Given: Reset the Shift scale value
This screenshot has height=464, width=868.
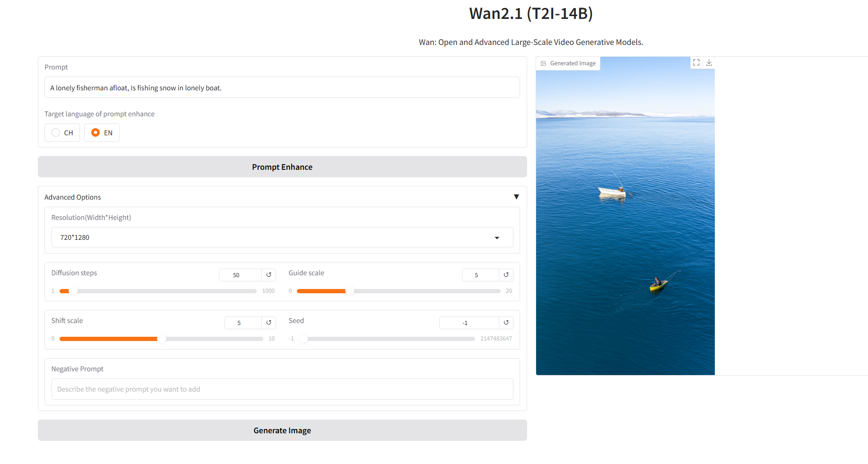Looking at the screenshot, I should [x=269, y=323].
